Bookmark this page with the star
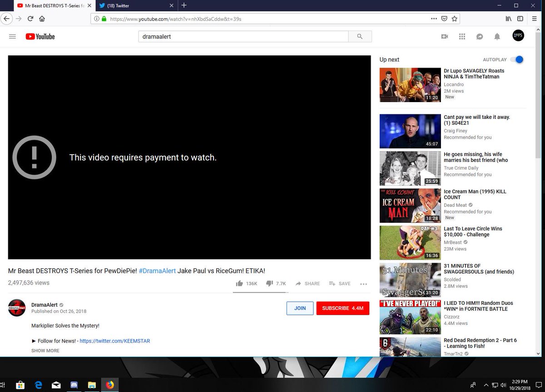 [x=454, y=19]
